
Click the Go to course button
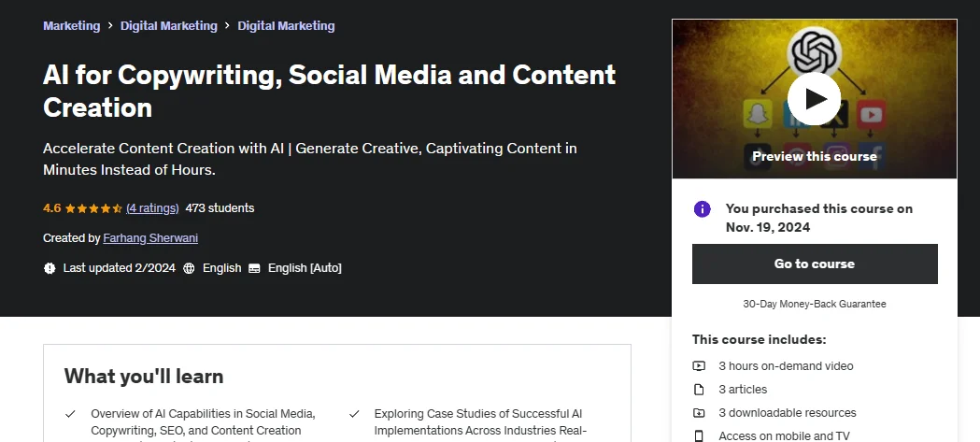click(815, 264)
